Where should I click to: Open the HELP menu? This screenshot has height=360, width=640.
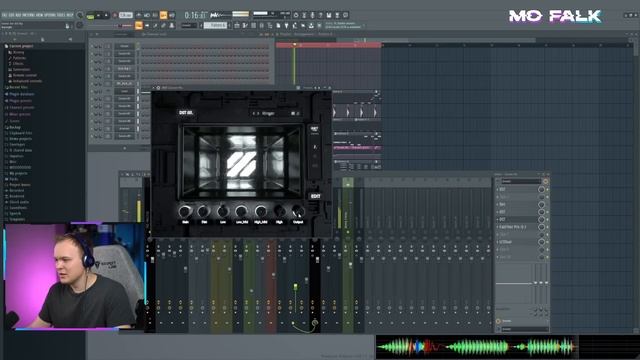[x=70, y=15]
